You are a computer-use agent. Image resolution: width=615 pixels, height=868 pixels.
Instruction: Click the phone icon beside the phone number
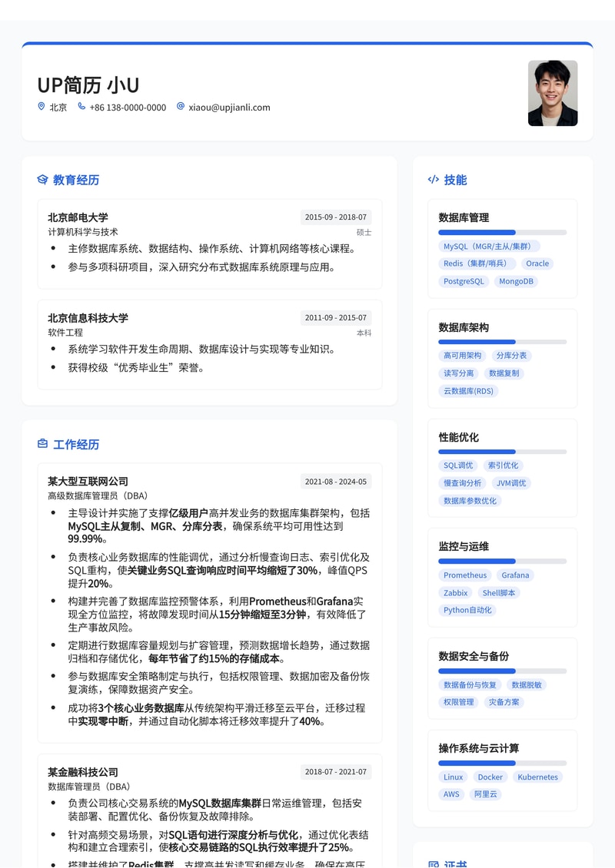pyautogui.click(x=81, y=106)
